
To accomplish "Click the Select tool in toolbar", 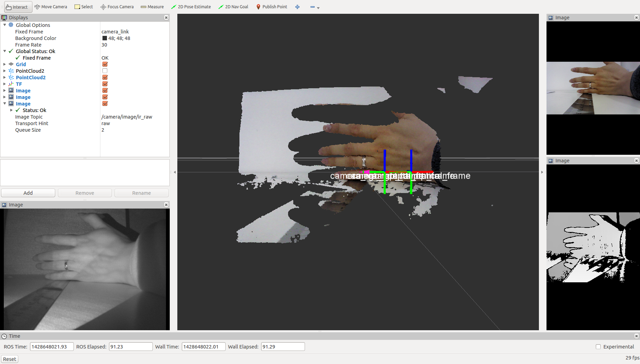I will (x=84, y=7).
